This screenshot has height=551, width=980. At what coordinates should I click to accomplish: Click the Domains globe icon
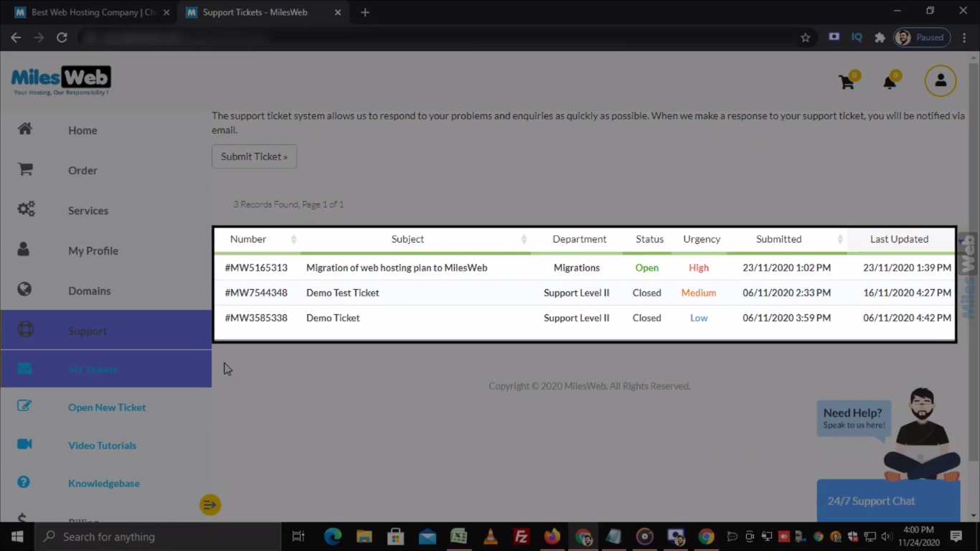(x=24, y=289)
